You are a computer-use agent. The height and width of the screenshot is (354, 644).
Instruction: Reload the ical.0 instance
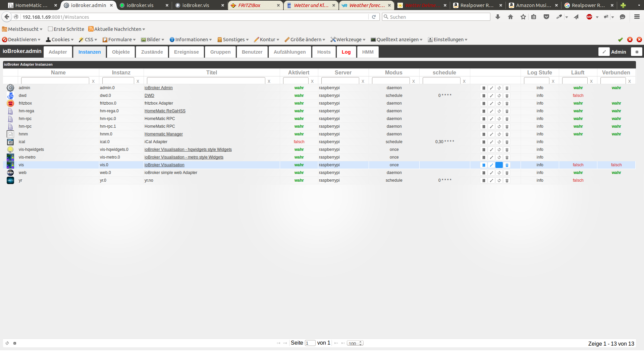click(x=499, y=142)
